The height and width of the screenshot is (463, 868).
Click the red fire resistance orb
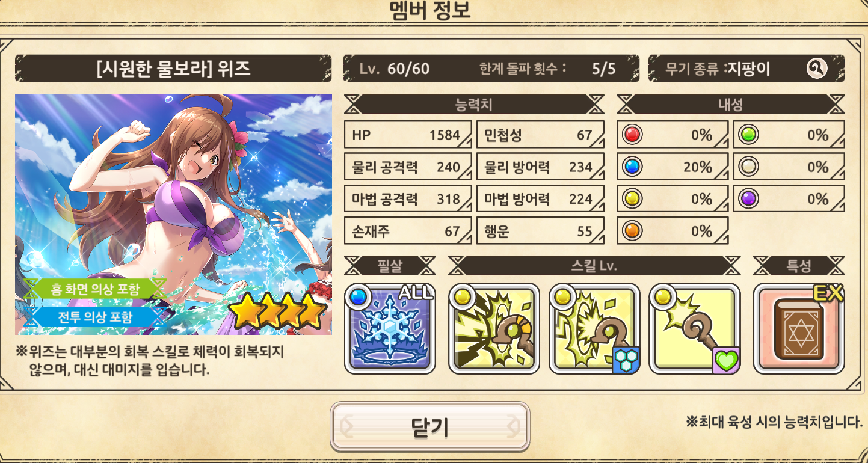(x=632, y=135)
